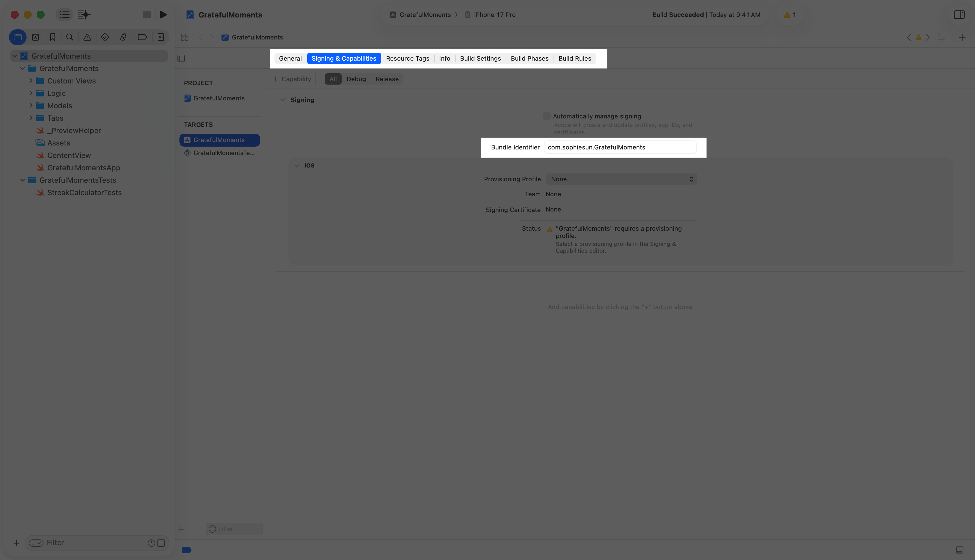
Task: Toggle the bottom debug area
Action: [959, 550]
